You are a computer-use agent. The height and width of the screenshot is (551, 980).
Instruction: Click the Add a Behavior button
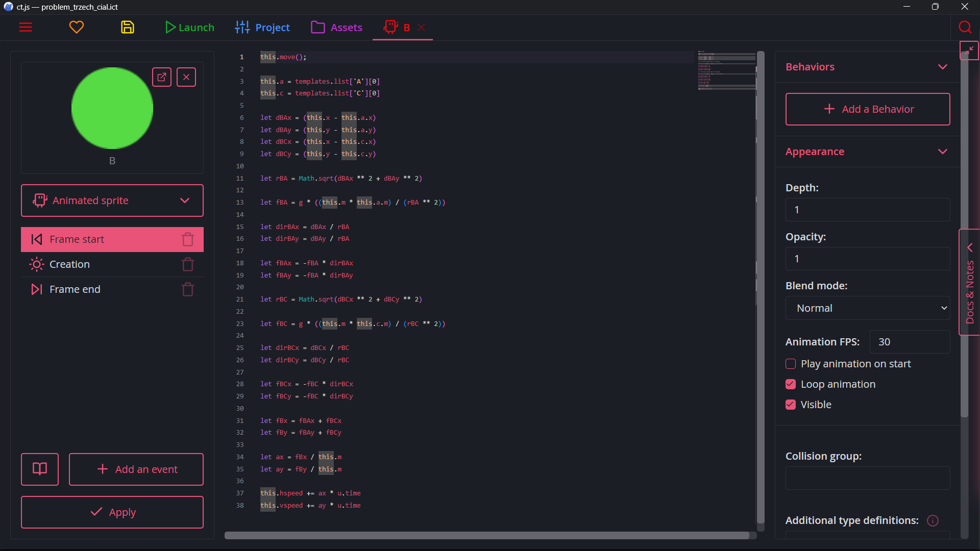868,109
